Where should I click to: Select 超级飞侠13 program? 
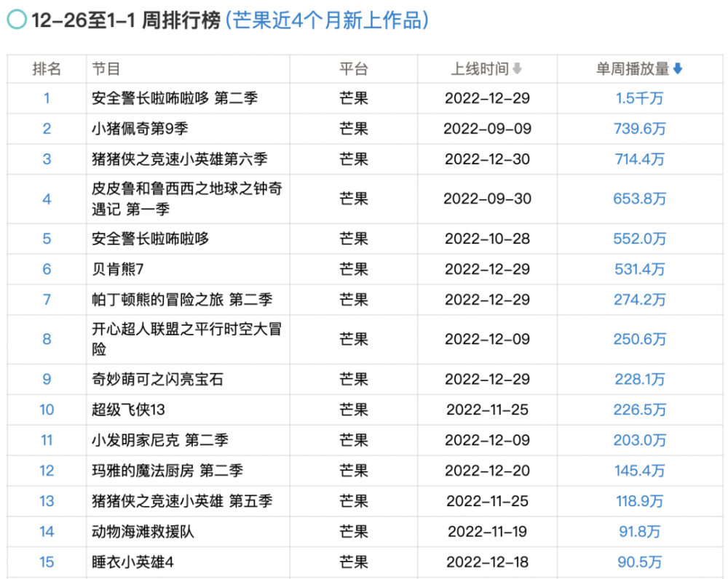coord(128,410)
